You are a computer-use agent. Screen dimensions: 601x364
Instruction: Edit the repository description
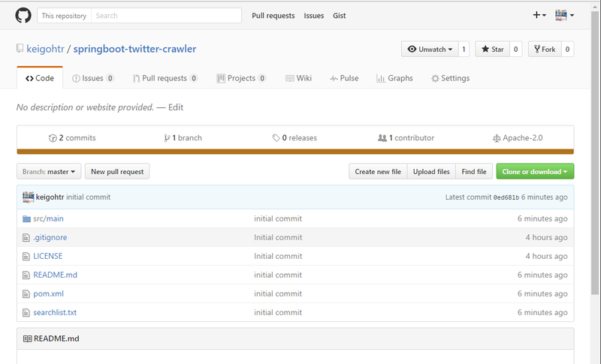[x=176, y=107]
